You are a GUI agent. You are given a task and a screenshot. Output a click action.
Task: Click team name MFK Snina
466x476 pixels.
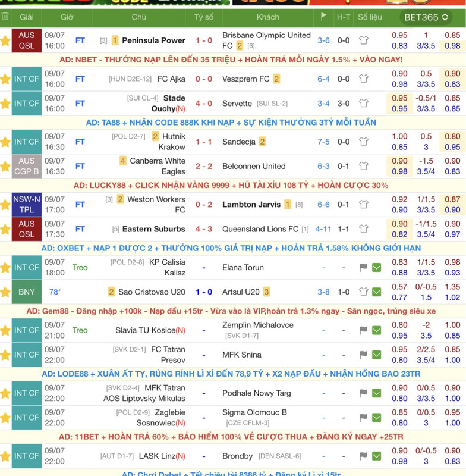click(242, 355)
